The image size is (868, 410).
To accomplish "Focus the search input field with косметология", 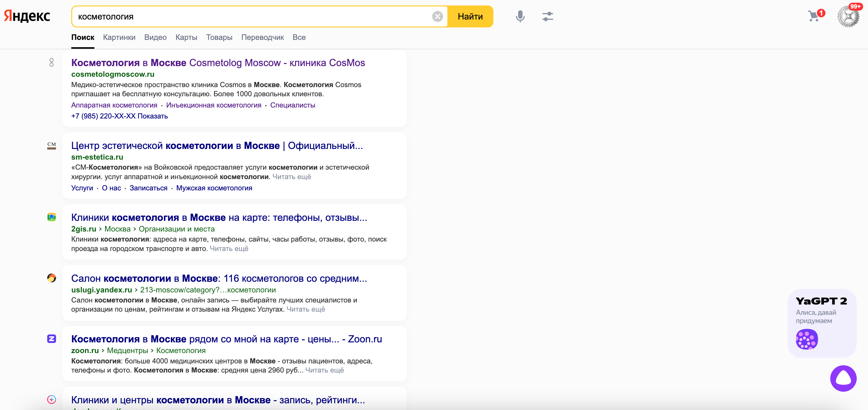I will click(251, 16).
